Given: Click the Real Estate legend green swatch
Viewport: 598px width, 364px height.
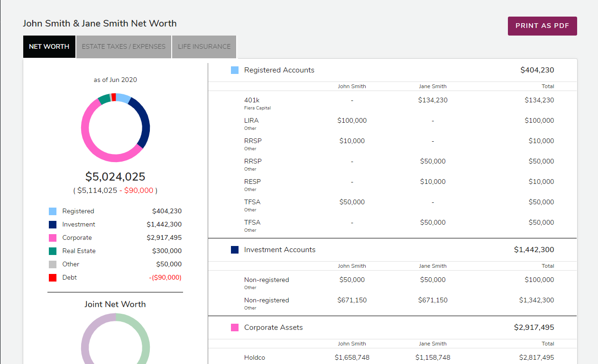Looking at the screenshot, I should click(x=53, y=251).
